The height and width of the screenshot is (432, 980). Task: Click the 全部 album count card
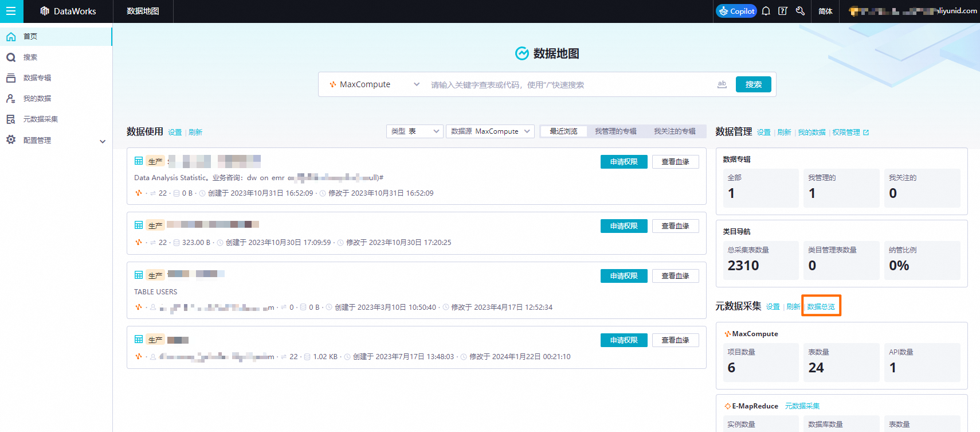(761, 188)
